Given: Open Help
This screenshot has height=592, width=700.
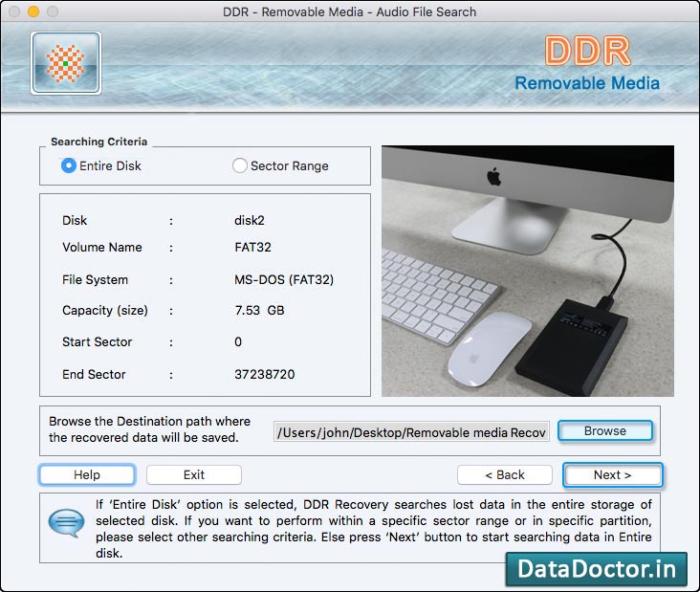Looking at the screenshot, I should click(87, 475).
